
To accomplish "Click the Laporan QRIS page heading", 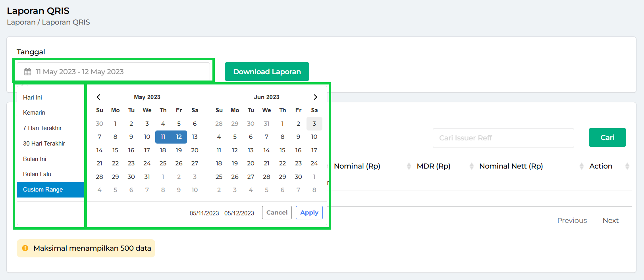I will point(38,11).
